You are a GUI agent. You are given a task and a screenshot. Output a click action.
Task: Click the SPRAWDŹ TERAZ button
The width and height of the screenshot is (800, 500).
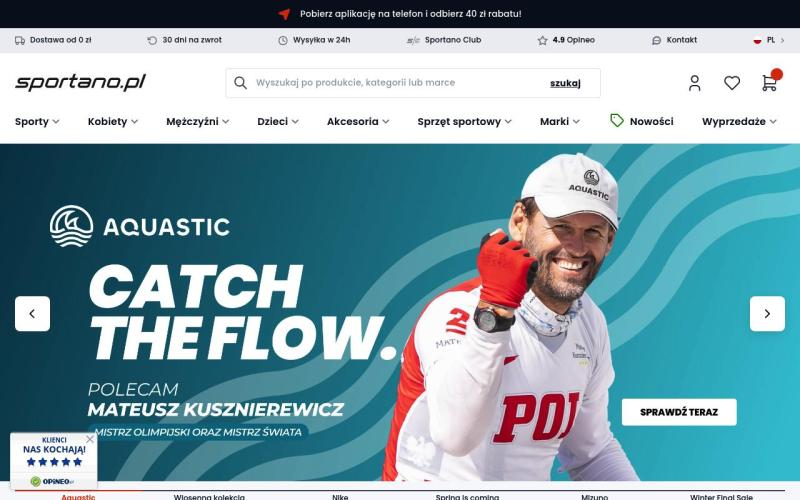679,412
